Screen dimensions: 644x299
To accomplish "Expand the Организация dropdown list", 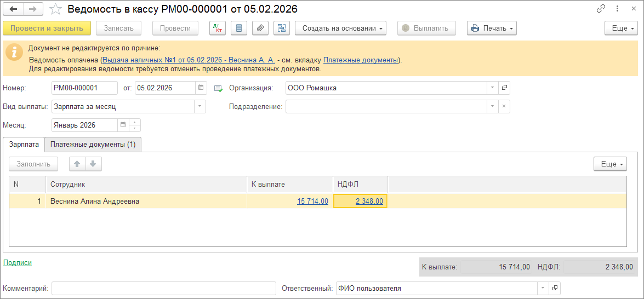I will pos(492,88).
